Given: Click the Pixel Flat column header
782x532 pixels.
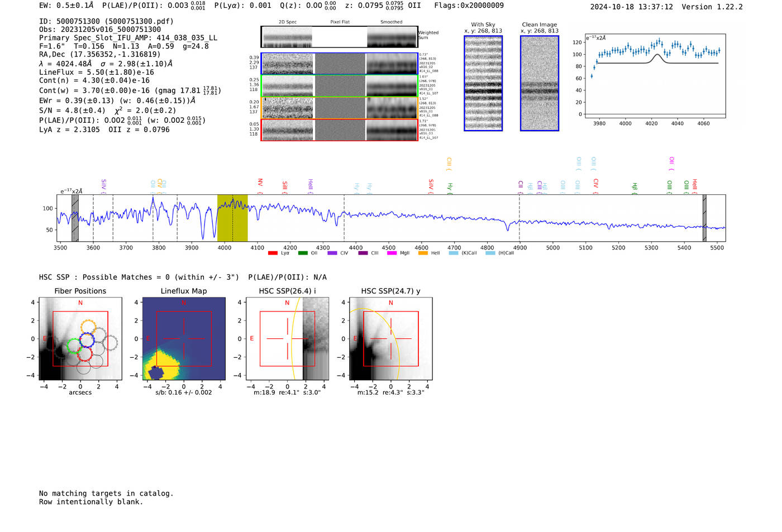Looking at the screenshot, I should tap(340, 22).
